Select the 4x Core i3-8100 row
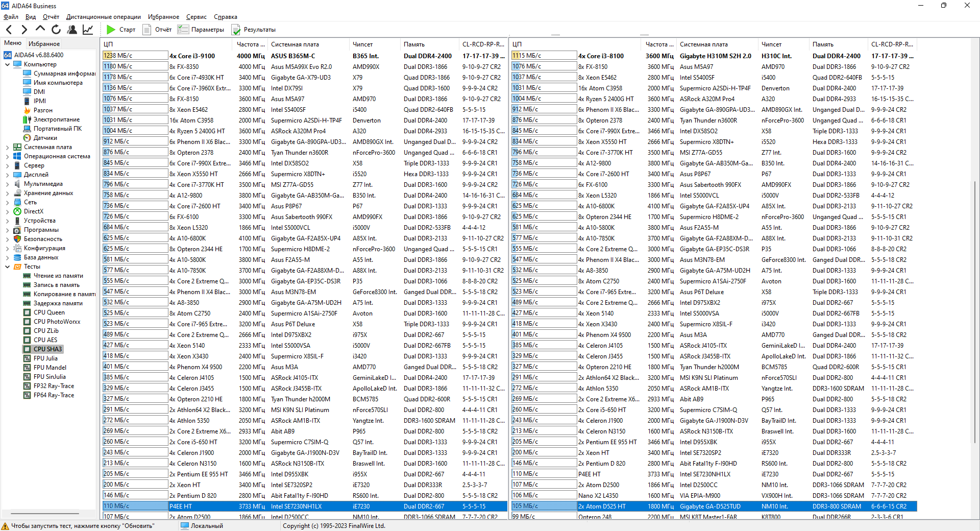This screenshot has height=531, width=980. click(x=714, y=56)
